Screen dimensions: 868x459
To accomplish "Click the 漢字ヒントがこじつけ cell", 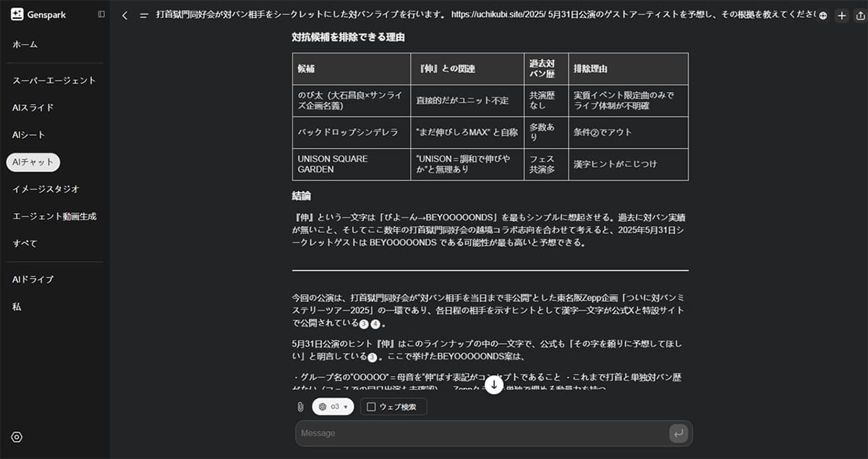I will pyautogui.click(x=628, y=164).
